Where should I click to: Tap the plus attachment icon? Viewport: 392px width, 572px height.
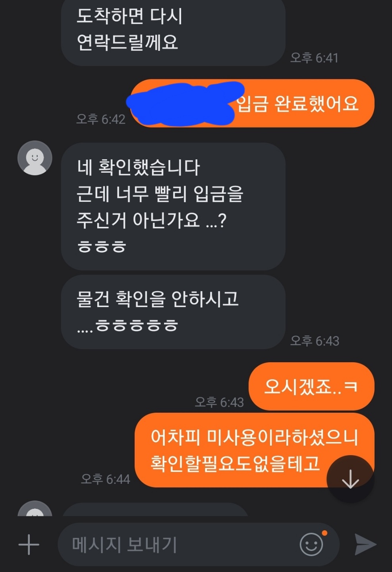point(29,544)
